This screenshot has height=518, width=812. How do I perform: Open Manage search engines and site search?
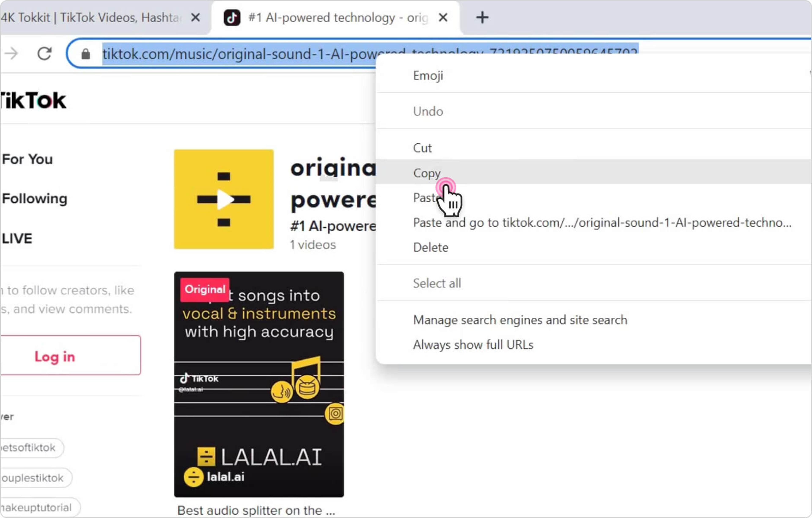pyautogui.click(x=520, y=320)
